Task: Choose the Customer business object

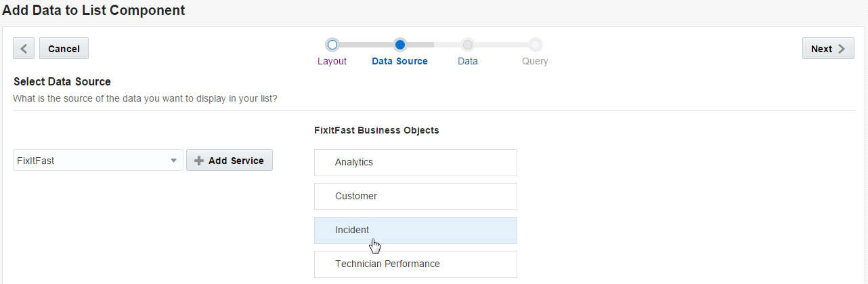Action: click(415, 197)
